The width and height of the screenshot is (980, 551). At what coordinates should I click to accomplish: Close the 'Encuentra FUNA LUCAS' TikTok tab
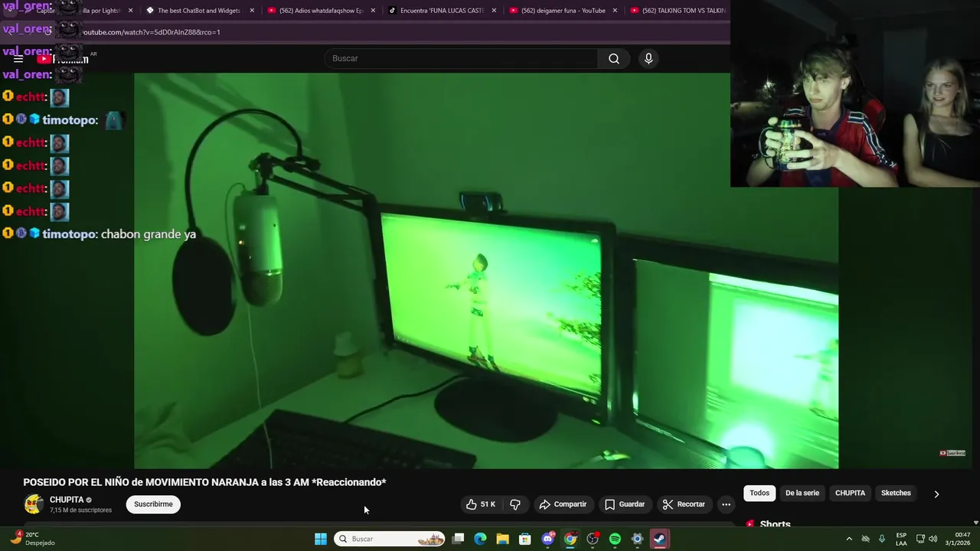pyautogui.click(x=494, y=11)
